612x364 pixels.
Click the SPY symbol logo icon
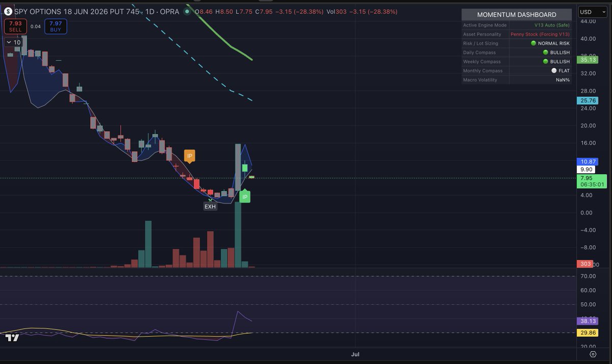tap(8, 11)
